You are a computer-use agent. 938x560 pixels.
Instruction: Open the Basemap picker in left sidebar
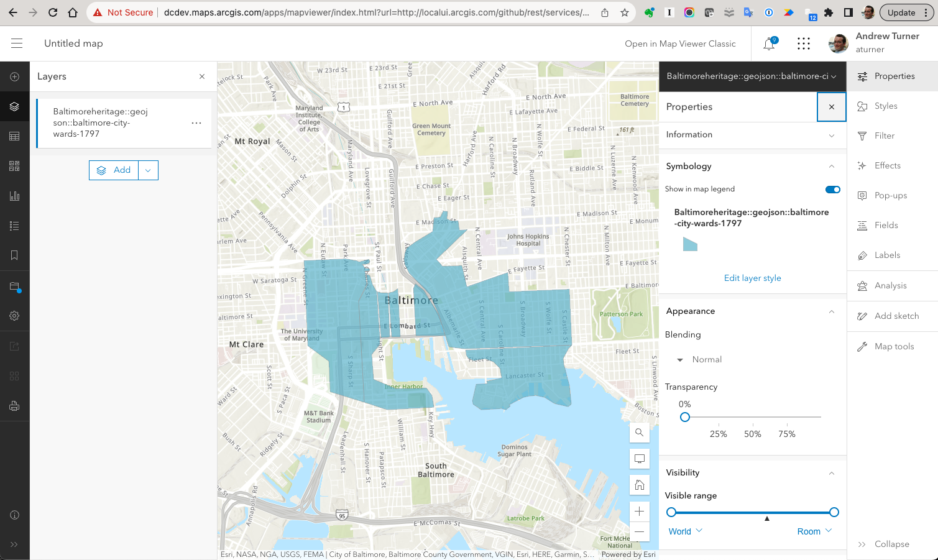(15, 165)
